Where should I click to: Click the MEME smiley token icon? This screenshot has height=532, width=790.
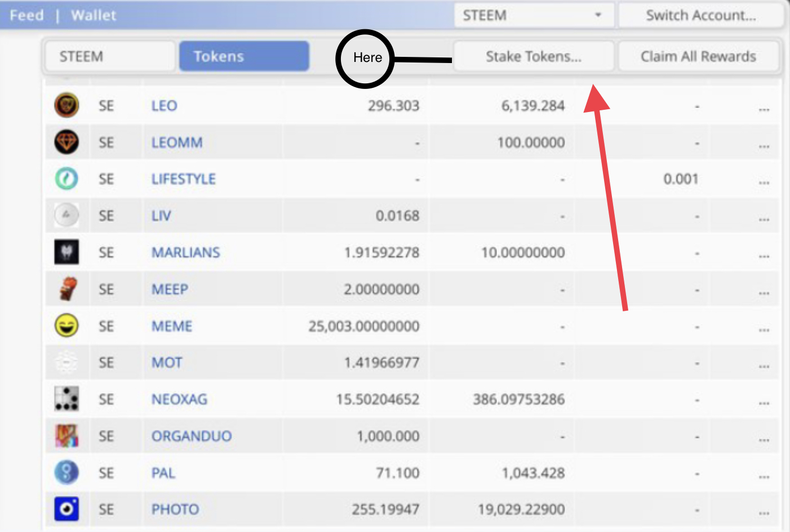tap(66, 325)
